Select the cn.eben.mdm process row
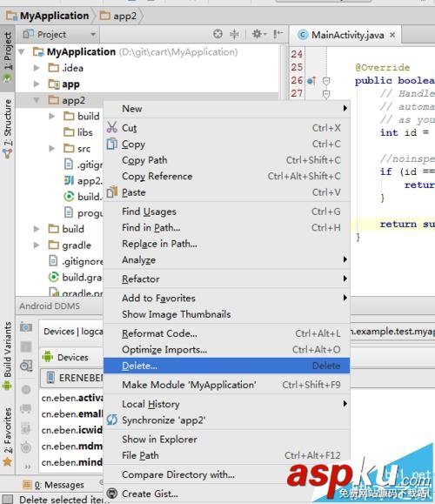 click(72, 447)
